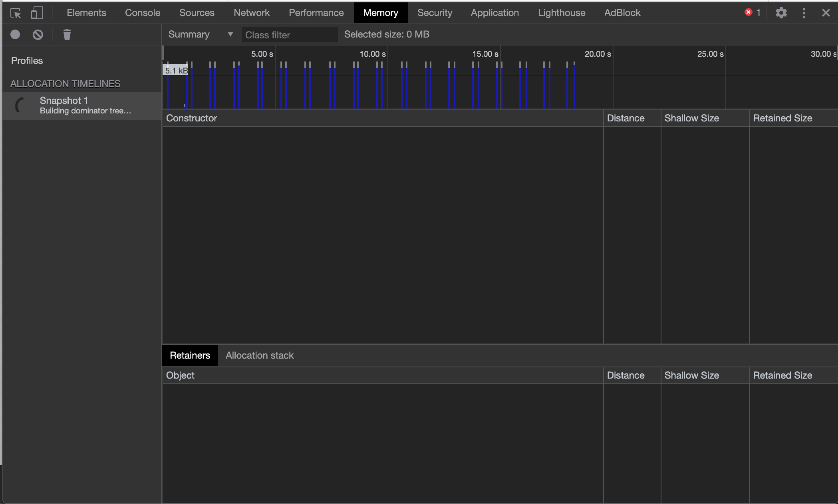
Task: Click the Retainers tab
Action: pyautogui.click(x=190, y=355)
